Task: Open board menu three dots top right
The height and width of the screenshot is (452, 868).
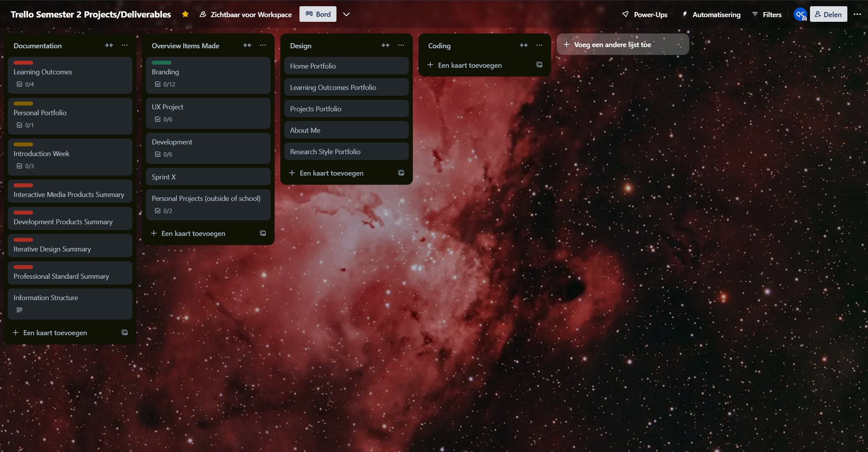Action: click(857, 14)
